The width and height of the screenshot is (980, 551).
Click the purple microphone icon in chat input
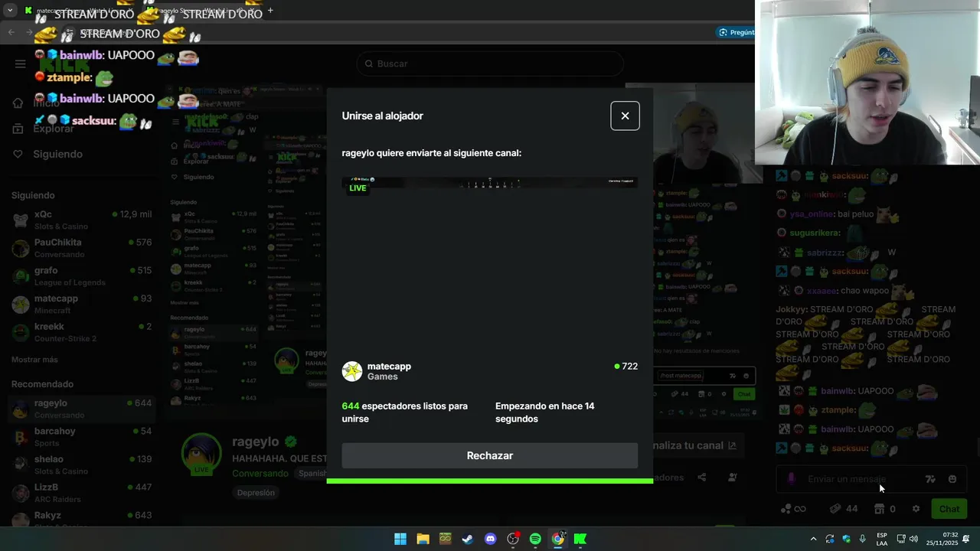point(791,479)
